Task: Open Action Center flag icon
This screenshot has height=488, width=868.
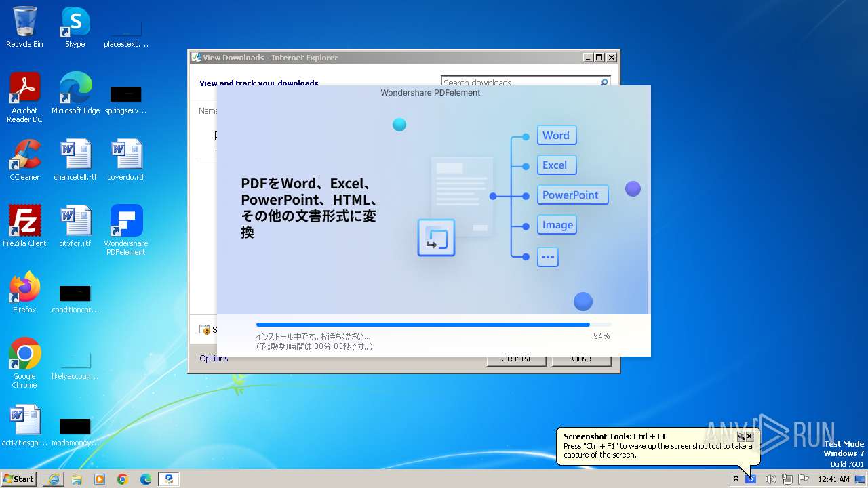Action: (x=804, y=479)
